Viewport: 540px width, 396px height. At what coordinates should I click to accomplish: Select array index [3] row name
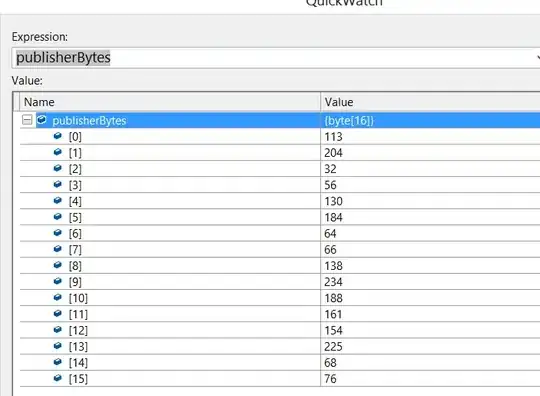pyautogui.click(x=75, y=185)
